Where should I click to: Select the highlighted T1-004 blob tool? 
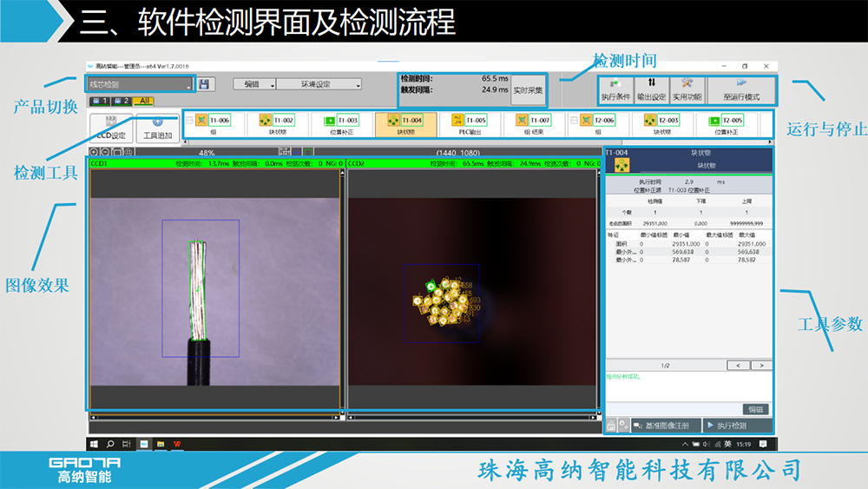405,124
